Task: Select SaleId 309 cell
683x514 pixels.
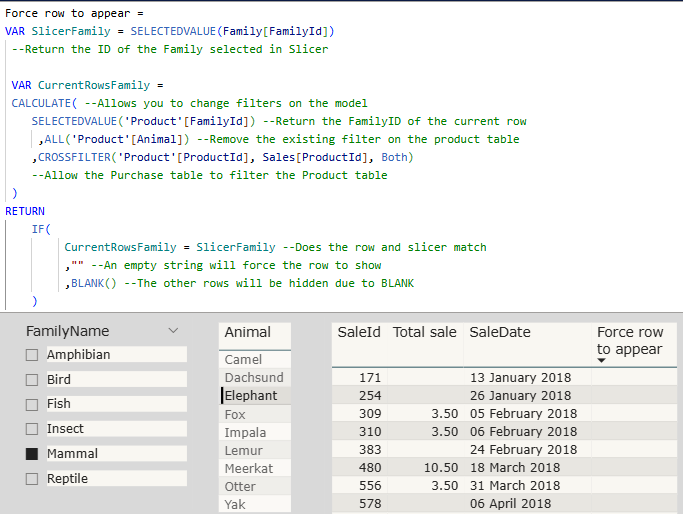Action: click(x=370, y=413)
